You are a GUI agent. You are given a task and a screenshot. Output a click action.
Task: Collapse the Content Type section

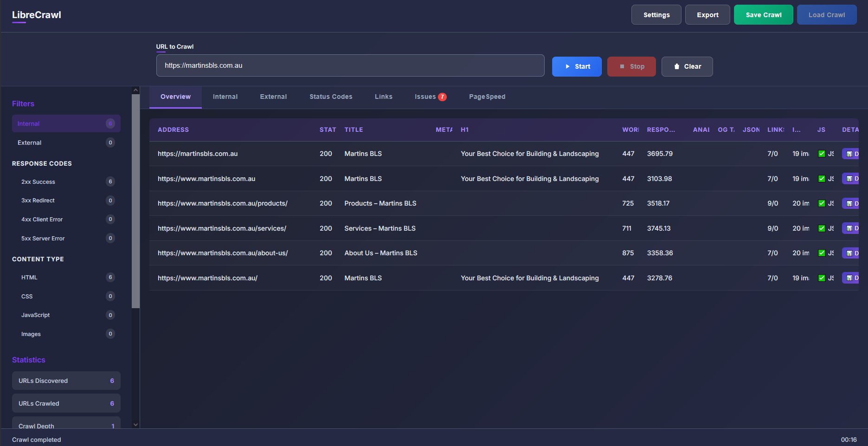pos(38,259)
